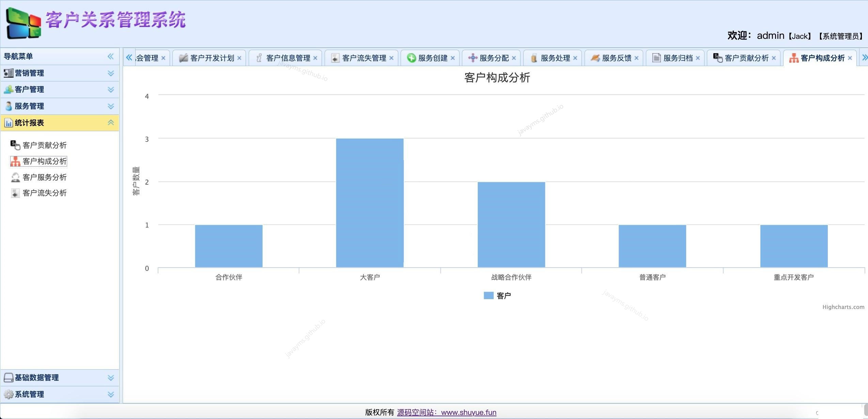Expand the 系统管理 menu chevron

pyautogui.click(x=110, y=394)
